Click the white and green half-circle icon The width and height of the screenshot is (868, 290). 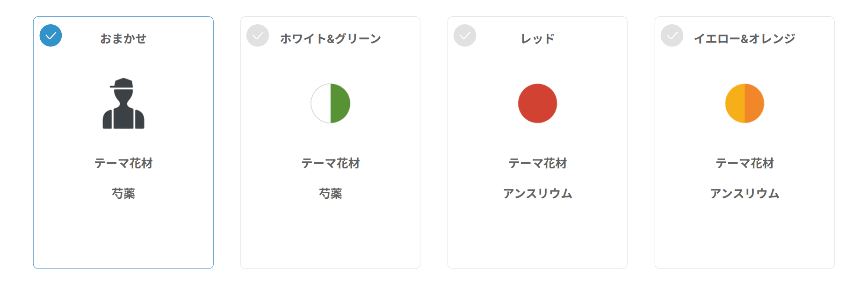click(x=331, y=103)
